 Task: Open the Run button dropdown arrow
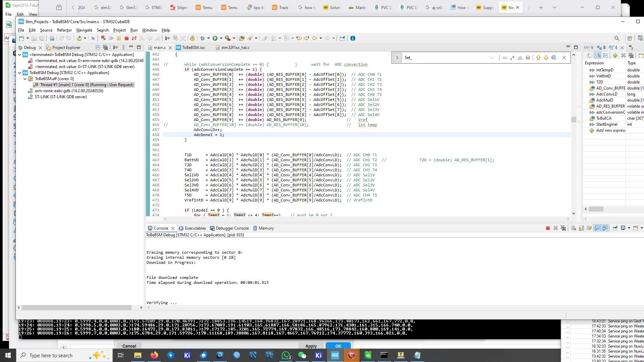221,39
